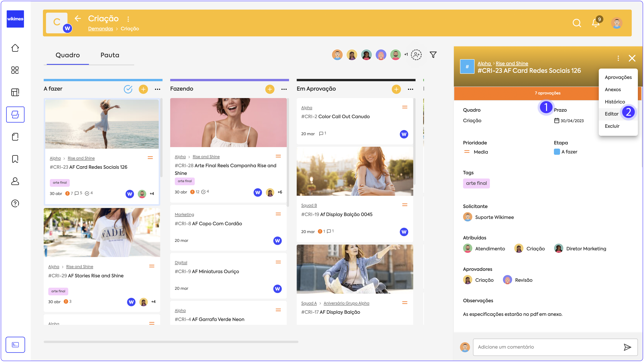Image resolution: width=644 pixels, height=362 pixels.
Task: Open the home icon in sidebar
Action: [15, 48]
